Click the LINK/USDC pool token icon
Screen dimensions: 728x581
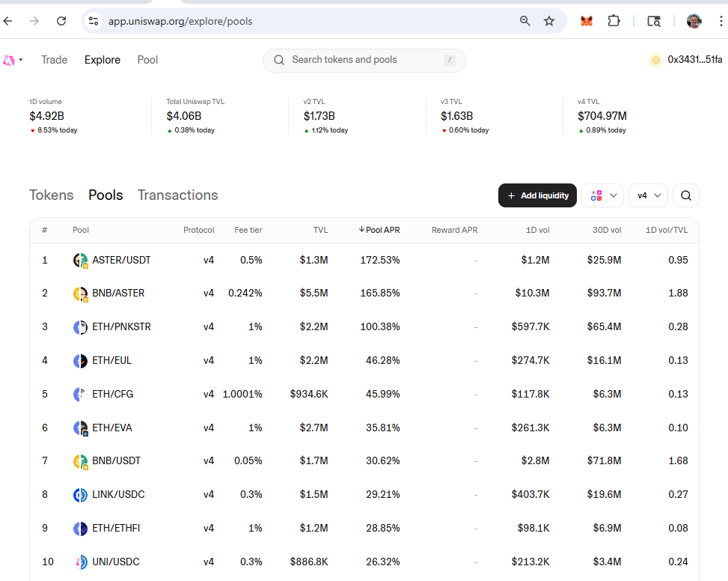(x=80, y=495)
